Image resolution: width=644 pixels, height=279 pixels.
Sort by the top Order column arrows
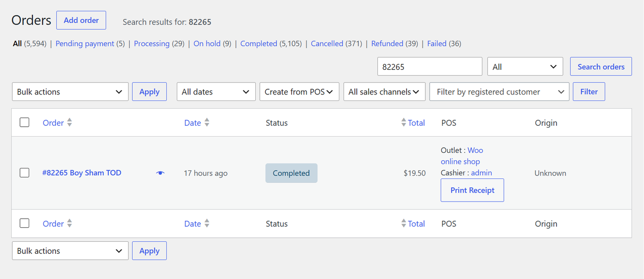(x=69, y=123)
